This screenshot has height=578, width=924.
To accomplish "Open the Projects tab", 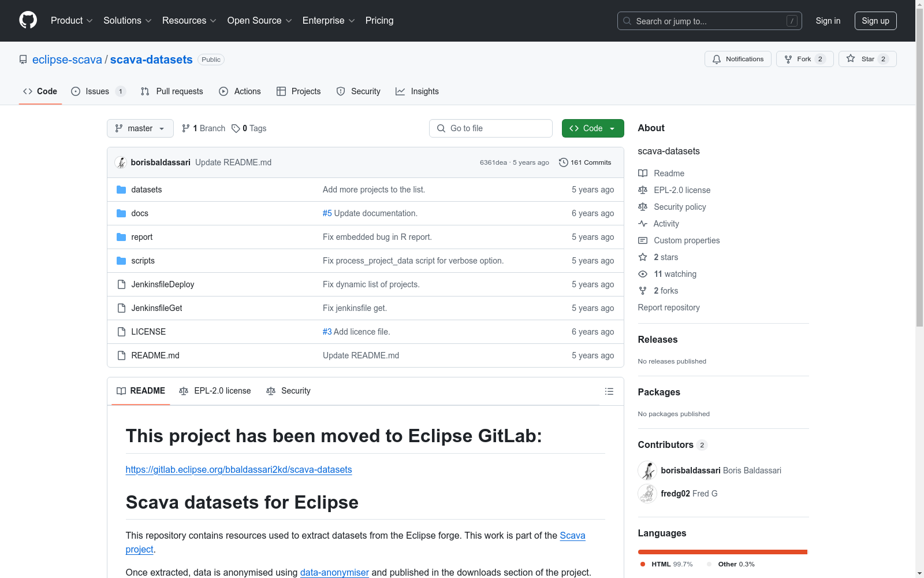I will 299,91.
